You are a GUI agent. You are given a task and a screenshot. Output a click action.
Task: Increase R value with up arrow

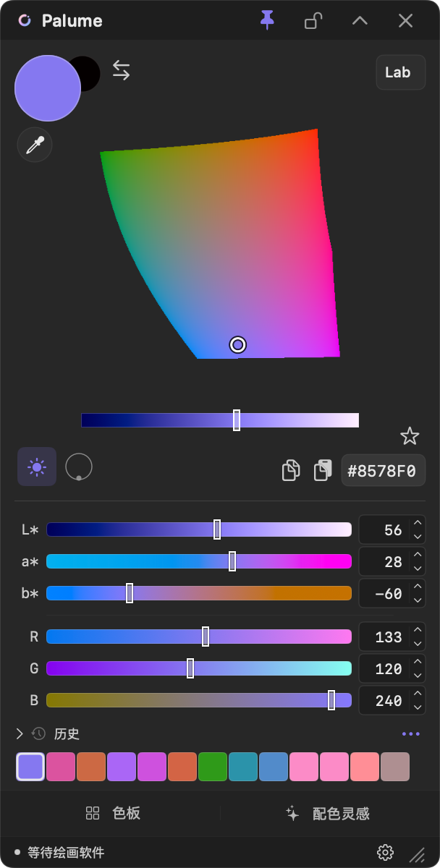417,630
